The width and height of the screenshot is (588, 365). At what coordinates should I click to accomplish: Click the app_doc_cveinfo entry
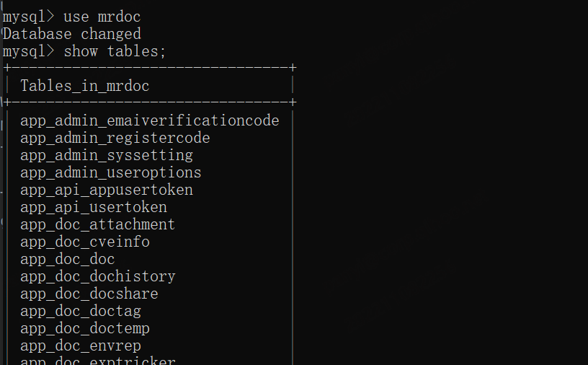pyautogui.click(x=85, y=242)
